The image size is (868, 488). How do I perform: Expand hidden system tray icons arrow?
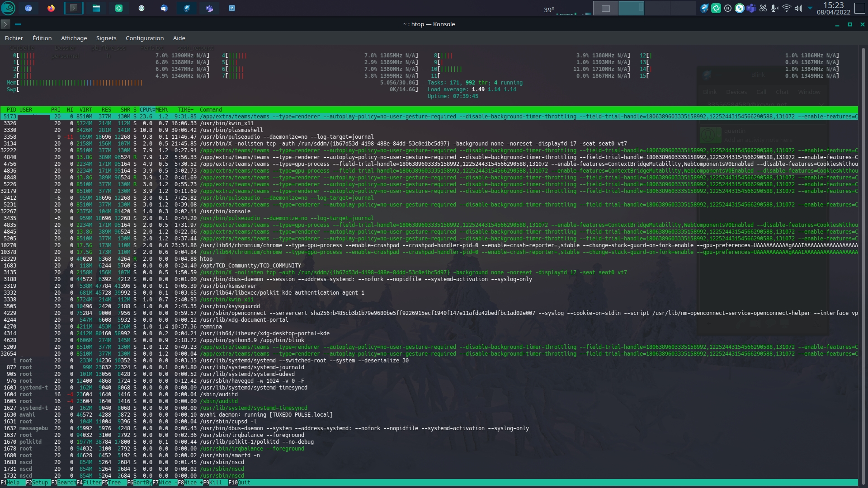pos(810,8)
